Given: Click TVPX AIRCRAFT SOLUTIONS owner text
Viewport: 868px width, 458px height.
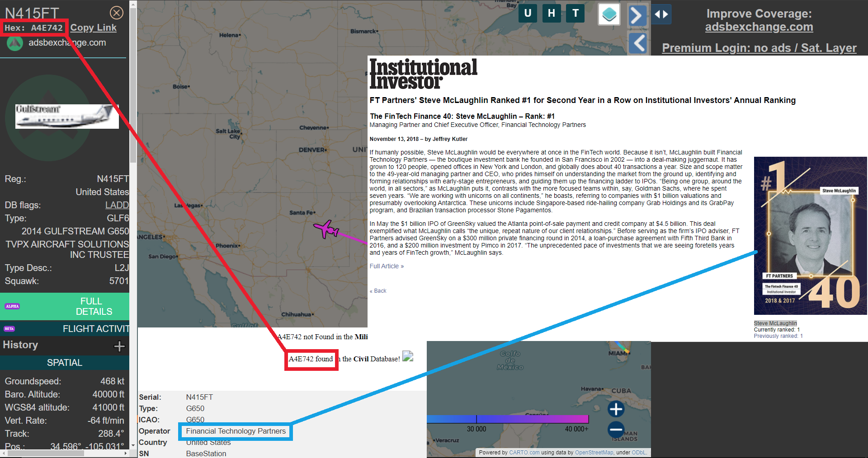Looking at the screenshot, I should coord(67,249).
